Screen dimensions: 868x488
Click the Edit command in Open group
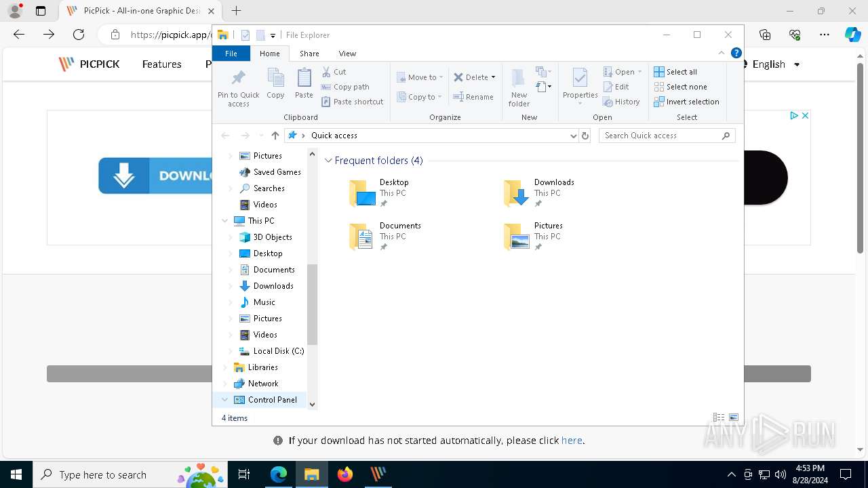coord(616,87)
